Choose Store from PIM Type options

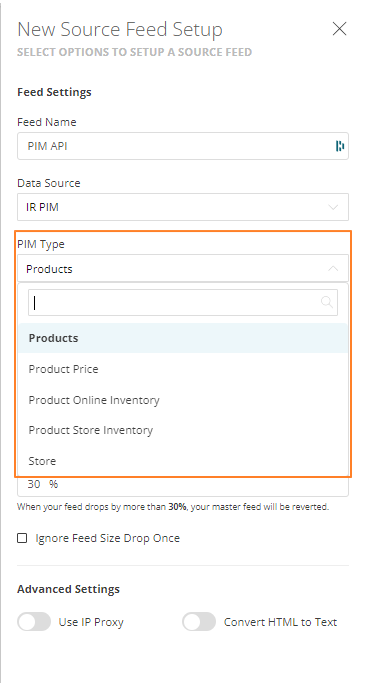(183, 461)
